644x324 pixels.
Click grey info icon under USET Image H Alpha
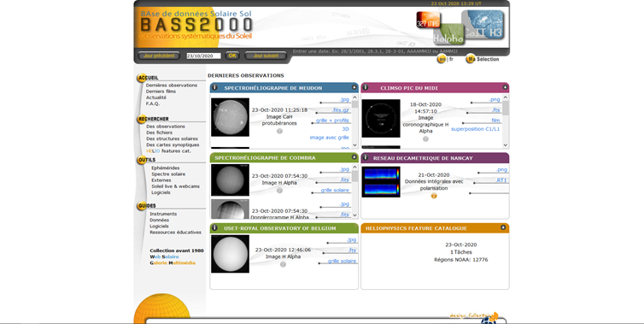tap(283, 264)
